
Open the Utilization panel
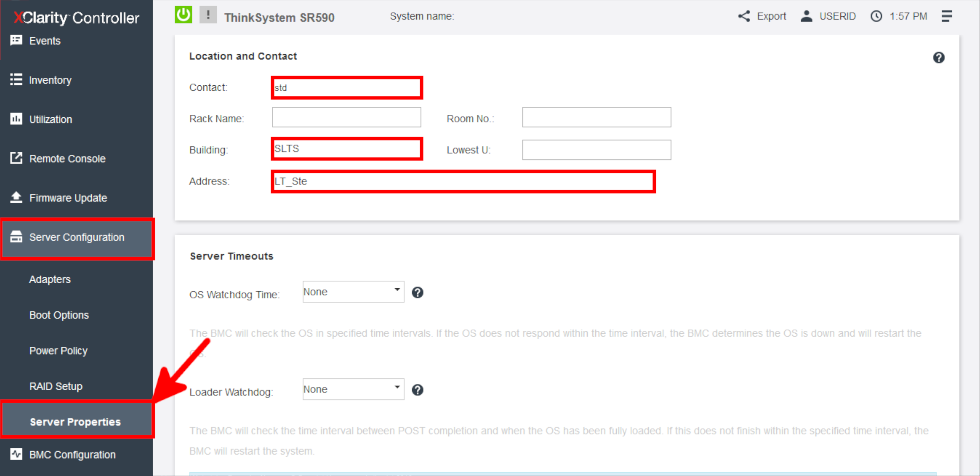pos(50,119)
